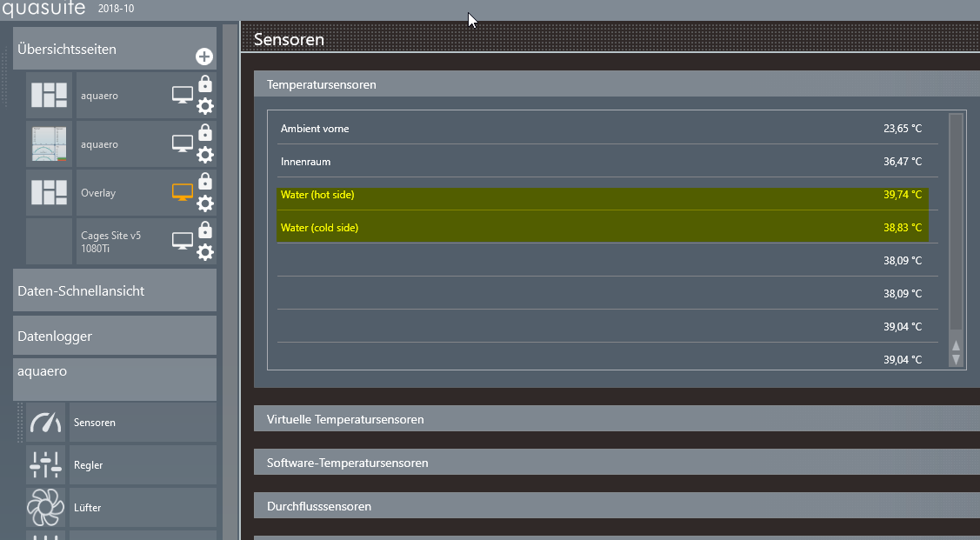The height and width of the screenshot is (540, 980).
Task: Click the sensor list scrollbar thumb
Action: 956,222
